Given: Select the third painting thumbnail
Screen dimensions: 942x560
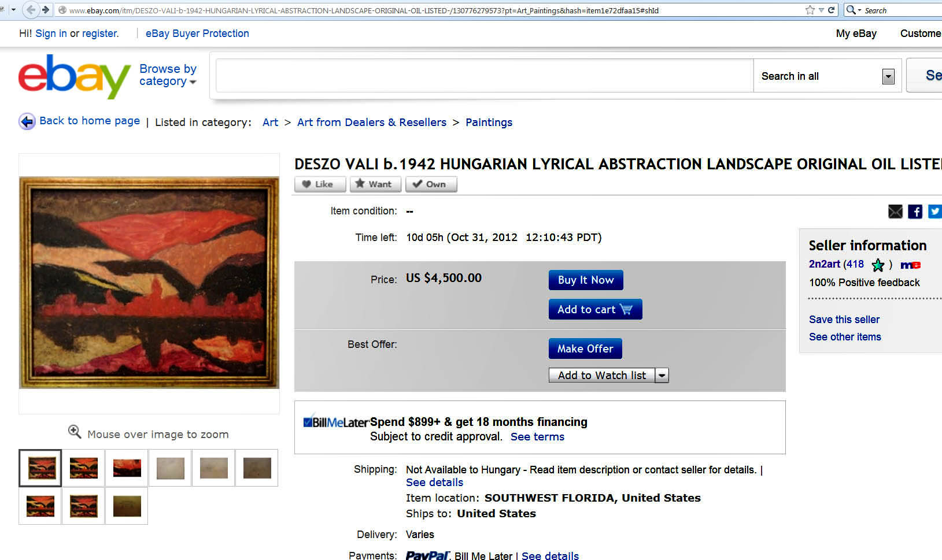Looking at the screenshot, I should [x=127, y=468].
